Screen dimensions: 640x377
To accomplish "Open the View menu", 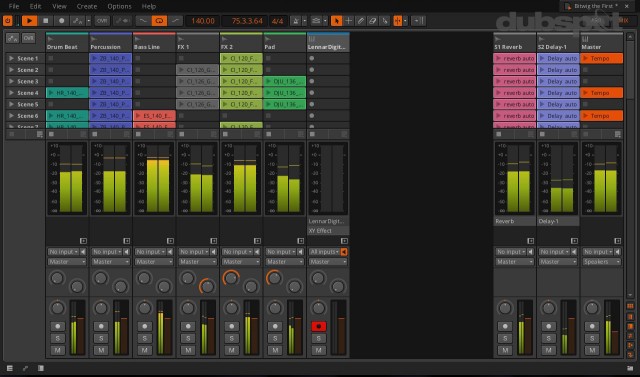I will coord(59,6).
